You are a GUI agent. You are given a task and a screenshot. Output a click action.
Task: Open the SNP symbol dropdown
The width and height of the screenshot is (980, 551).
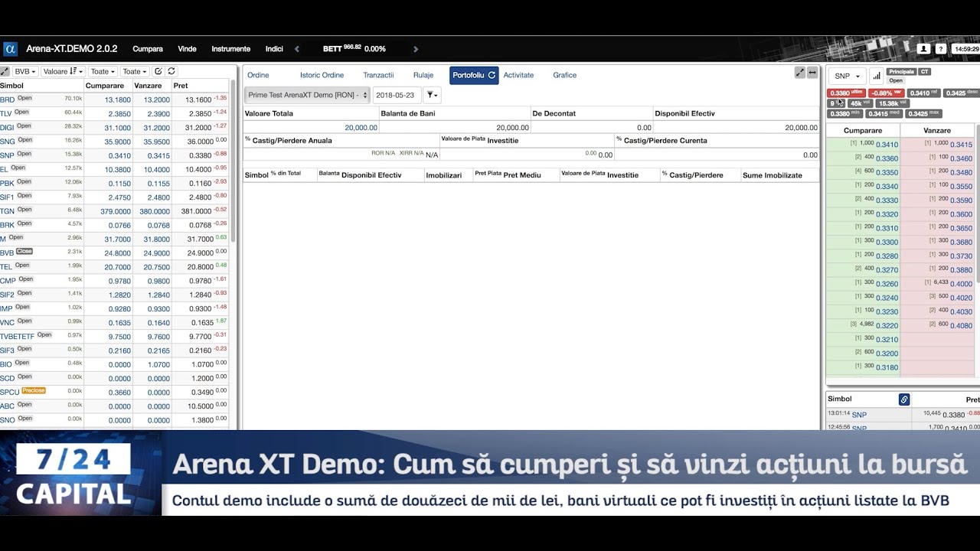[x=847, y=76]
